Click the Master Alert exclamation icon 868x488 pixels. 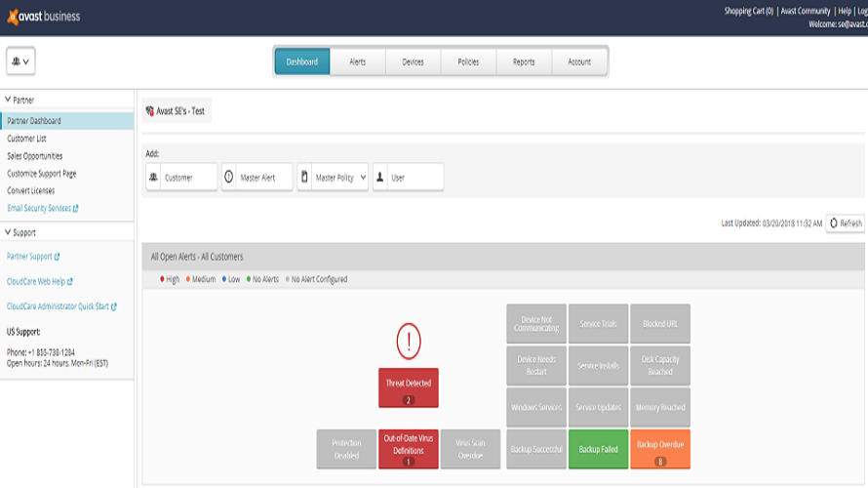click(x=228, y=178)
